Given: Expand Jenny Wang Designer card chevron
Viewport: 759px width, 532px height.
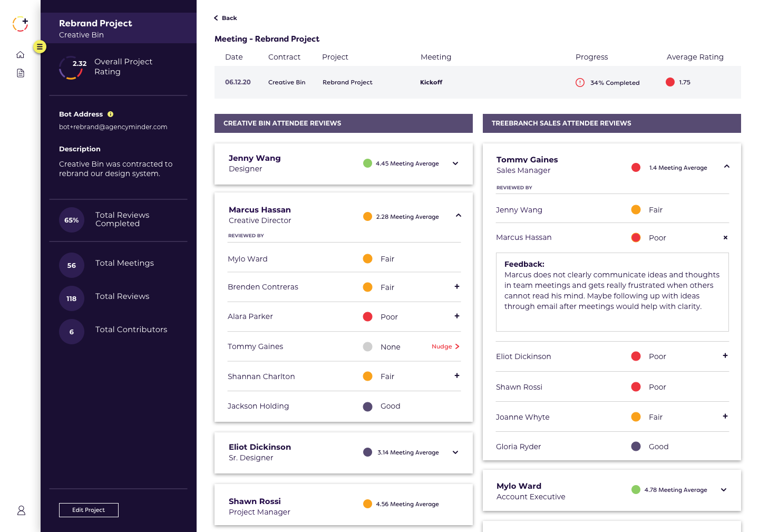Looking at the screenshot, I should (455, 163).
